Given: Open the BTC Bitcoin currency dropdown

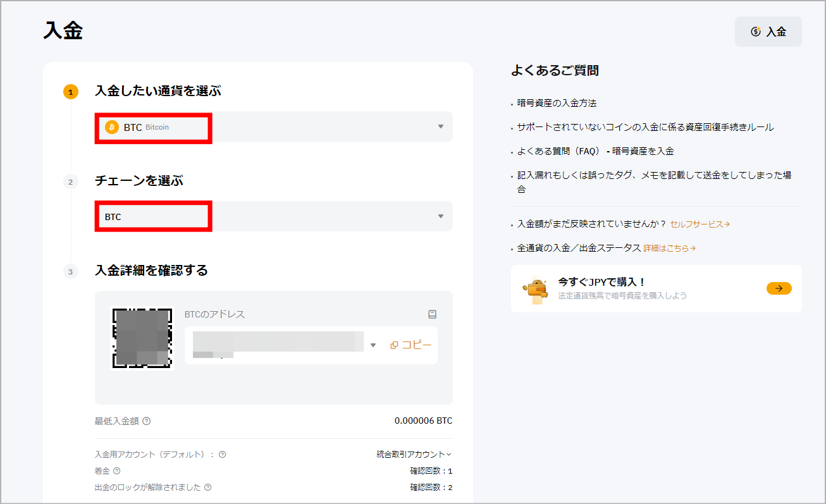Looking at the screenshot, I should pyautogui.click(x=274, y=126).
